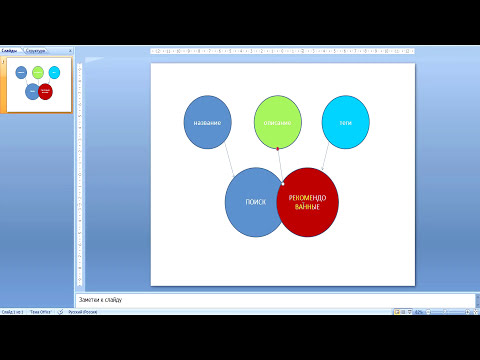The height and width of the screenshot is (360, 480).
Task: Select slide 1 thumbnail in the pane
Action: pos(39,85)
